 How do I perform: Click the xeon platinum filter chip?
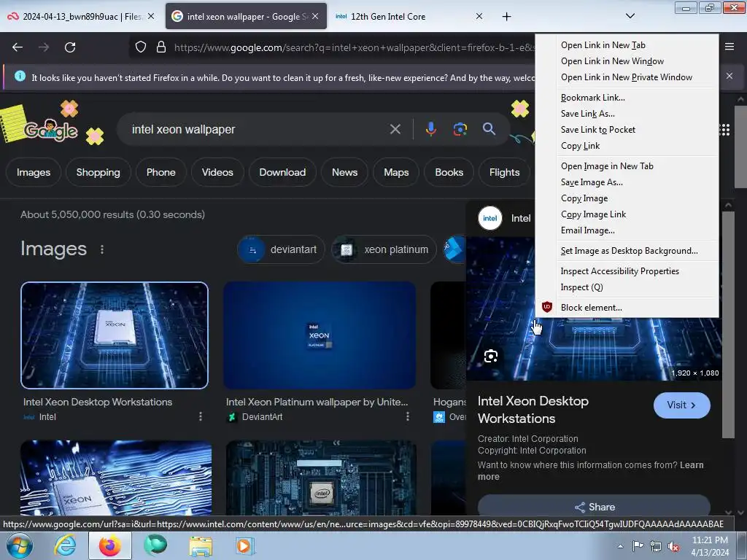(384, 249)
